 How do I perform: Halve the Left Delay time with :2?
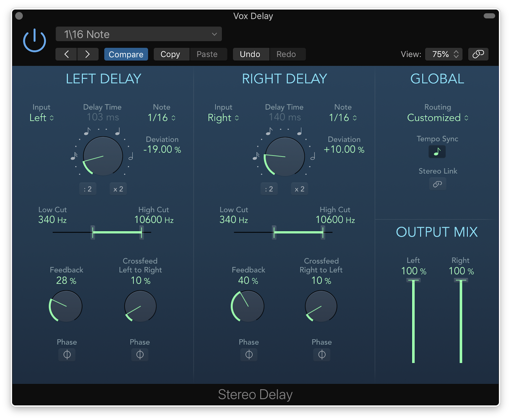point(88,189)
